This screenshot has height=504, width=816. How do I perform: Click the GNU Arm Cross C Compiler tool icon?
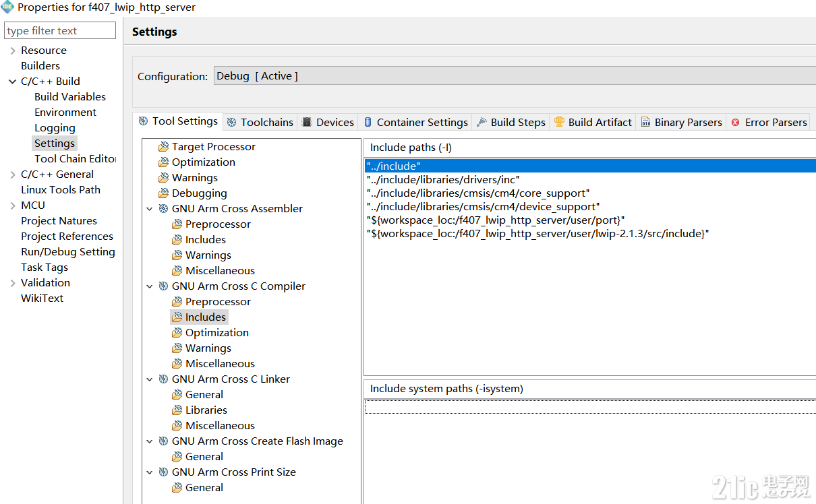click(x=163, y=286)
